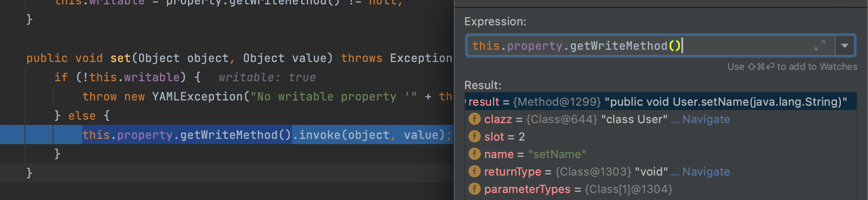Select the returnType "void" value
Viewport: 868px width, 200px height.
pyautogui.click(x=651, y=172)
